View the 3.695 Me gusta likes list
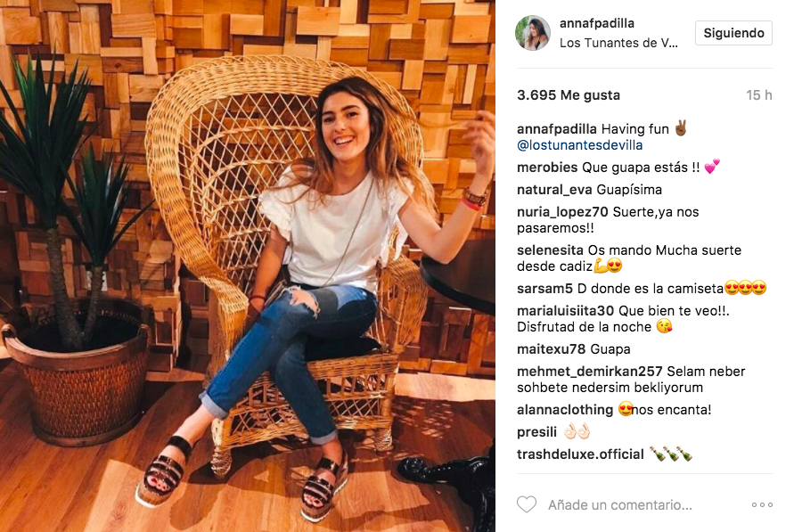The width and height of the screenshot is (794, 532). tap(569, 95)
